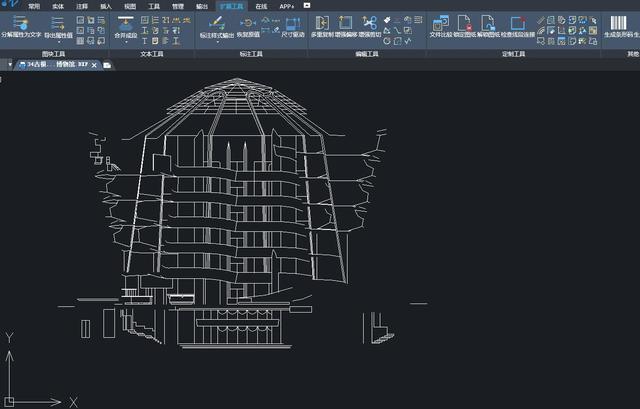Click the circular arrow icon in 编辑工具
The width and height of the screenshot is (640, 409).
click(387, 41)
